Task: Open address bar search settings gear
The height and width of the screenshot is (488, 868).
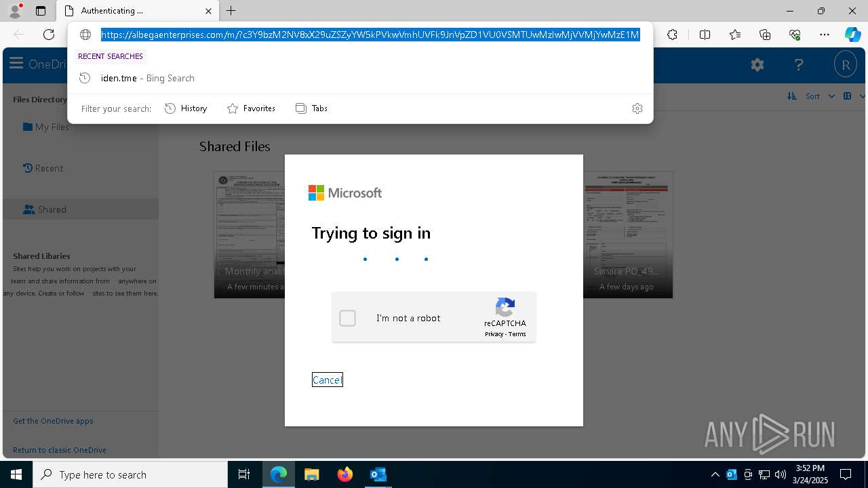Action: (x=637, y=108)
